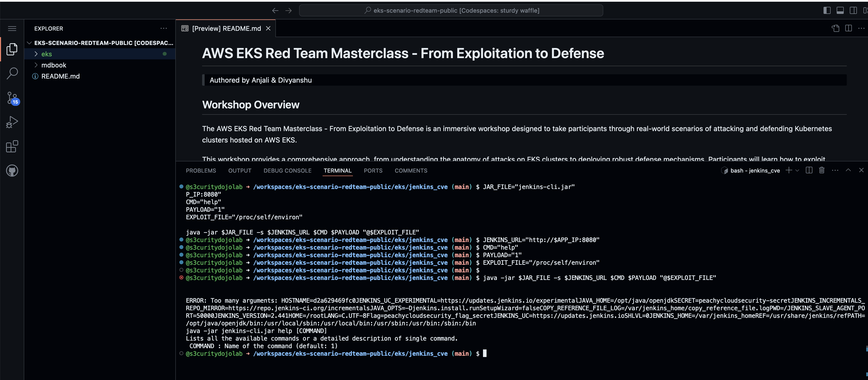868x380 pixels.
Task: Click the hamburger application menu icon
Action: [x=12, y=29]
